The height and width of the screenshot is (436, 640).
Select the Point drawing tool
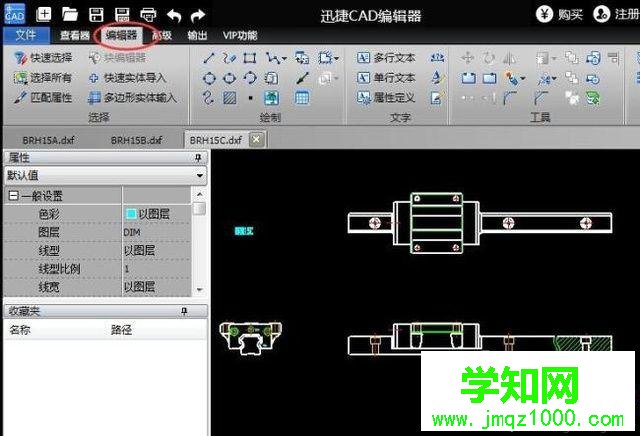click(x=251, y=98)
